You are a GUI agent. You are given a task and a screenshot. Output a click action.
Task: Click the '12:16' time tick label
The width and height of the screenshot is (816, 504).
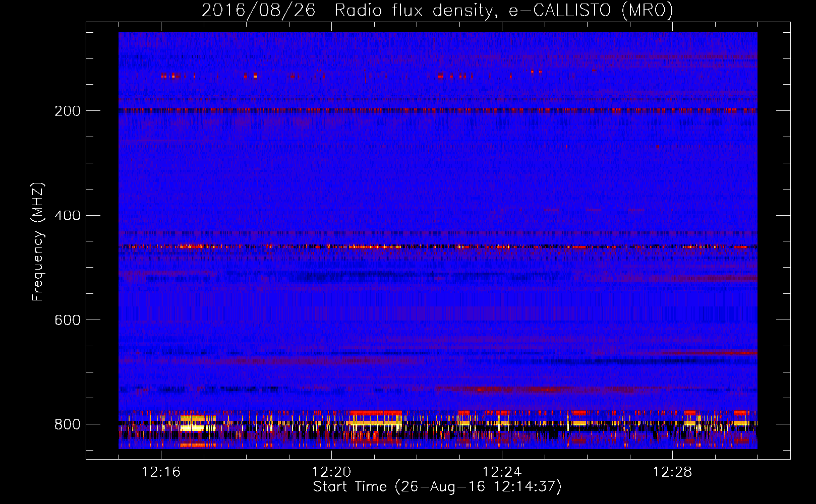(x=161, y=472)
